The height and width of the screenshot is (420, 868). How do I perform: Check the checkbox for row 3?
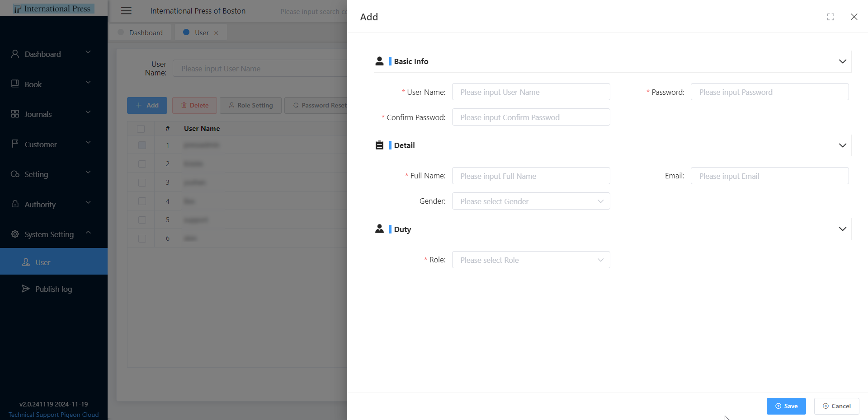click(142, 182)
